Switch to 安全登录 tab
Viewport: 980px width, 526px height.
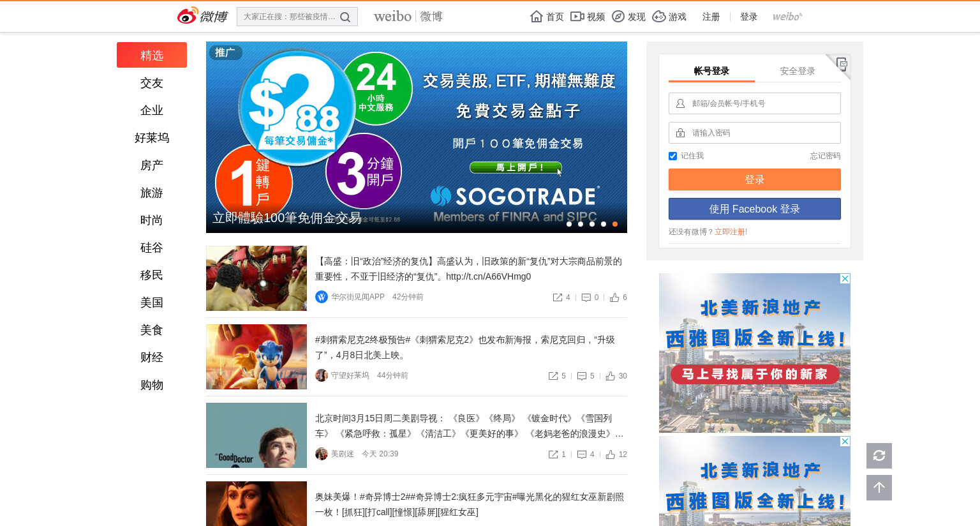(x=798, y=71)
